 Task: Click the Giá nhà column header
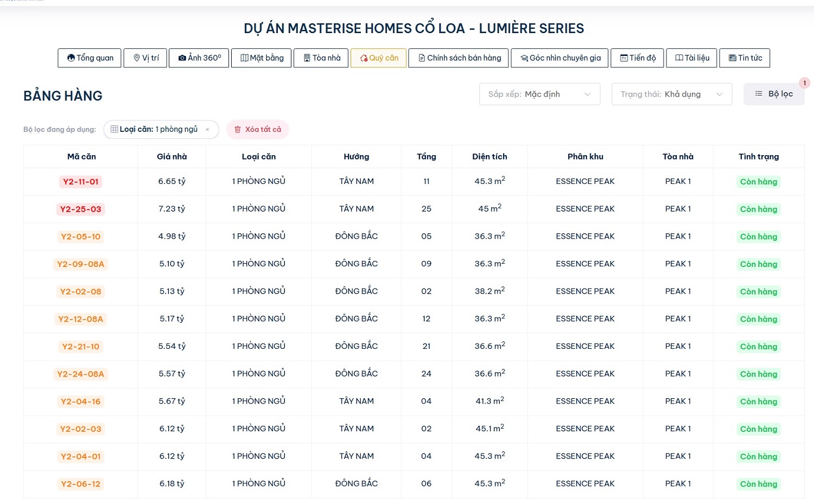(171, 157)
